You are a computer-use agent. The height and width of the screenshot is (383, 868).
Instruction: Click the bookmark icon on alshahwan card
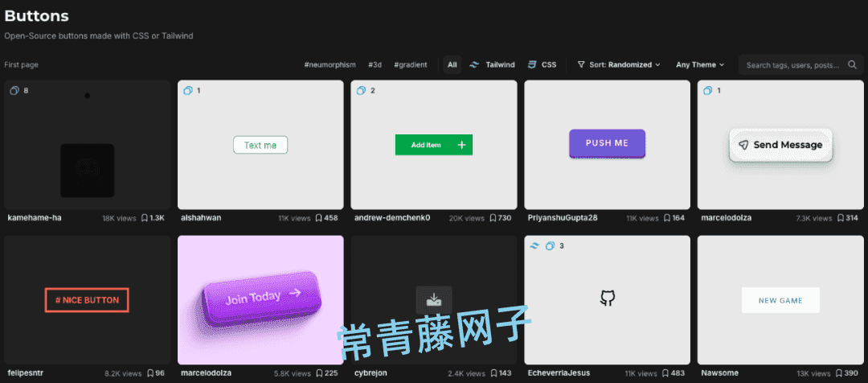point(319,218)
